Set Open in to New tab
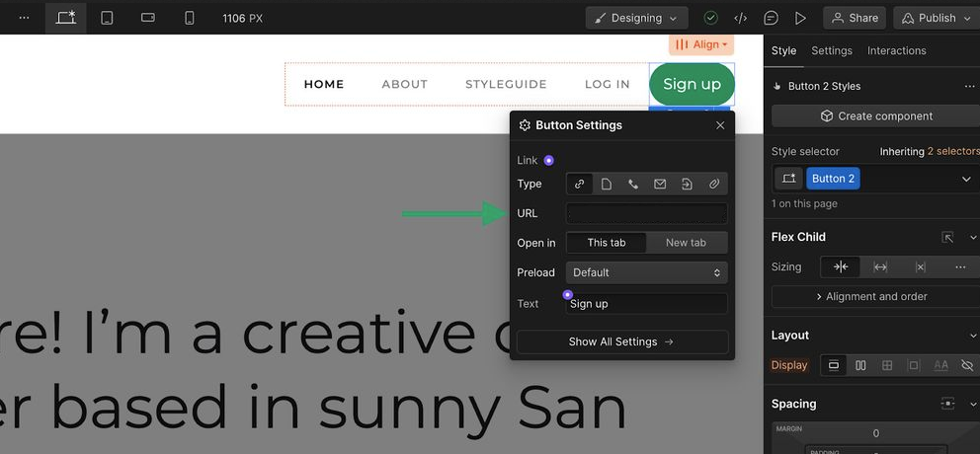The image size is (980, 454). pyautogui.click(x=686, y=243)
